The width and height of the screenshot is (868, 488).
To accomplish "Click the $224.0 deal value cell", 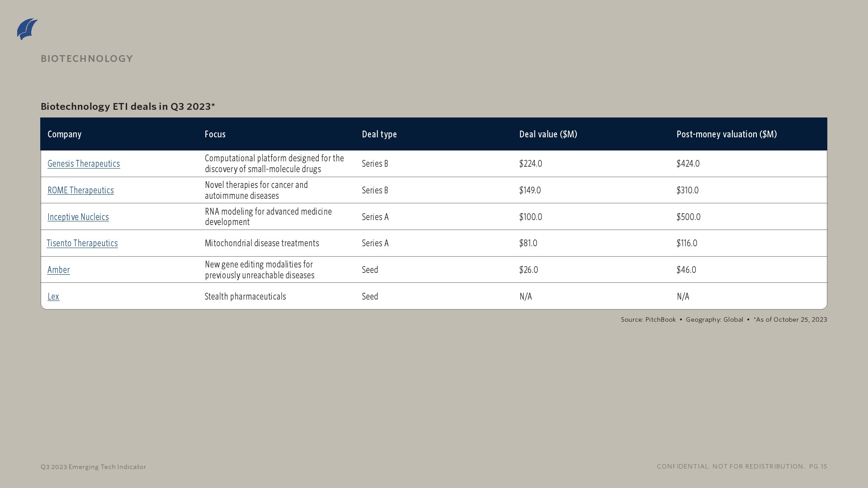I will point(531,164).
